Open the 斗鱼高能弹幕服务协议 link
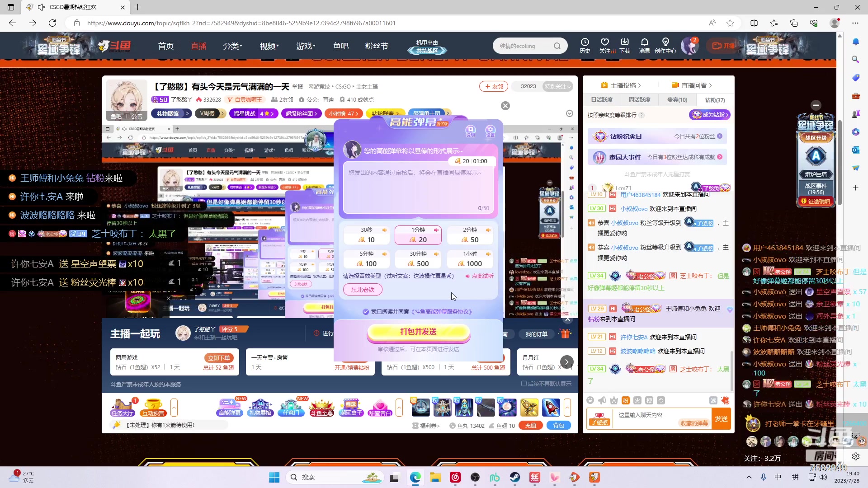This screenshot has height=488, width=868. click(442, 312)
